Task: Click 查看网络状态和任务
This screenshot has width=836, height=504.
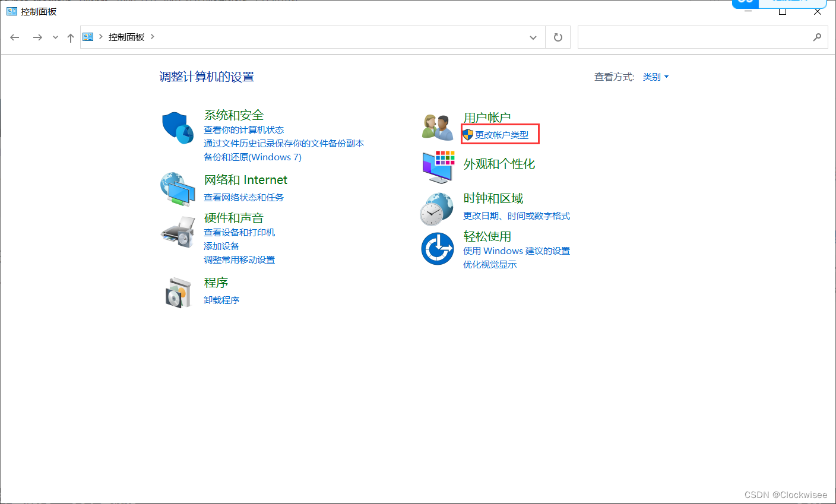Action: click(x=244, y=198)
